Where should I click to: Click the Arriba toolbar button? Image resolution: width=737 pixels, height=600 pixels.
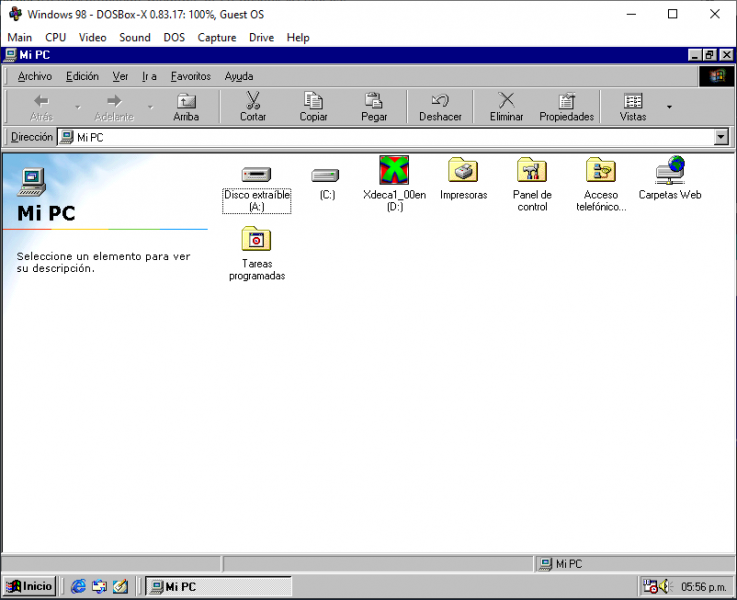186,107
